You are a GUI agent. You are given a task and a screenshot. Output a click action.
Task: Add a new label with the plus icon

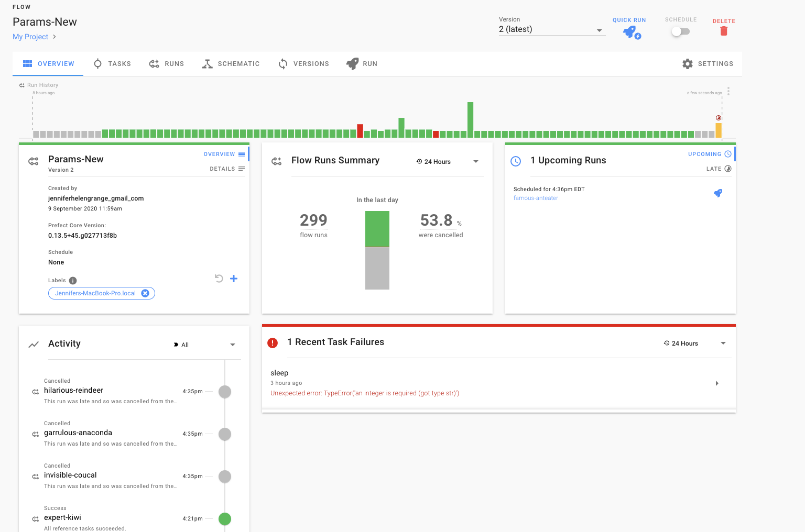pos(234,279)
